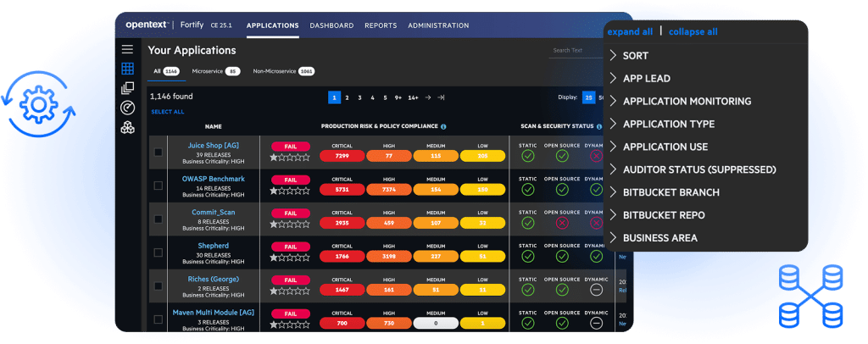Go to page 2 in pagination
This screenshot has width=868, height=344.
tap(347, 98)
